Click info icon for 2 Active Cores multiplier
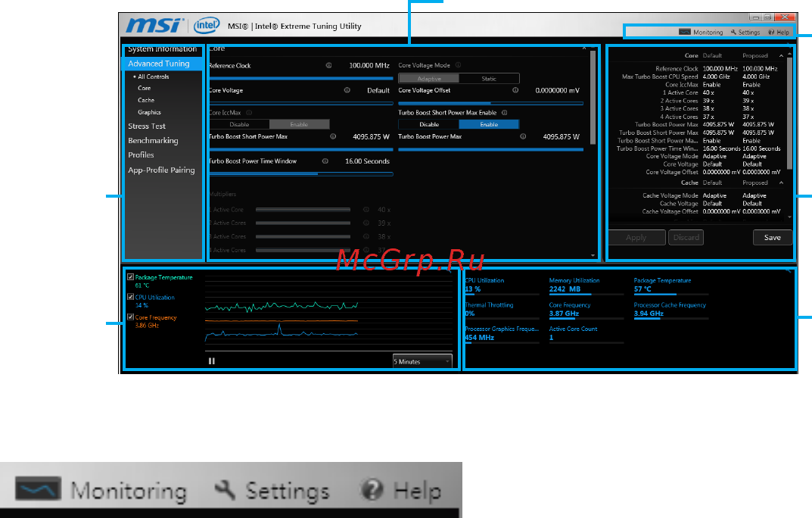812x518 pixels. click(366, 223)
